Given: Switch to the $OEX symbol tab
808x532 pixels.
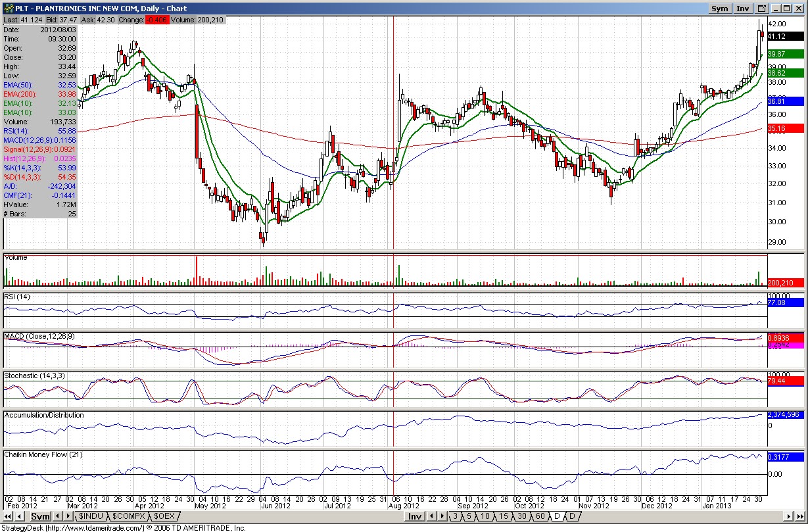Looking at the screenshot, I should (x=164, y=516).
